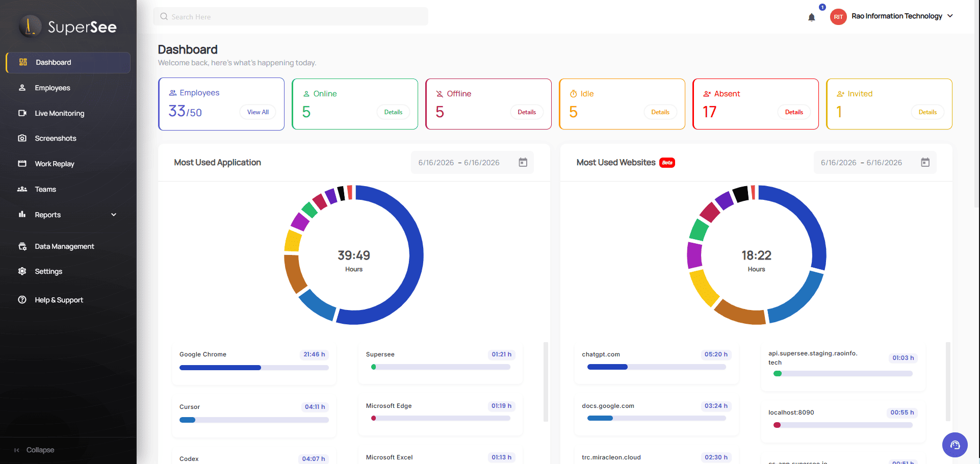The width and height of the screenshot is (980, 464).
Task: Open notifications bell icon
Action: pyautogui.click(x=812, y=17)
